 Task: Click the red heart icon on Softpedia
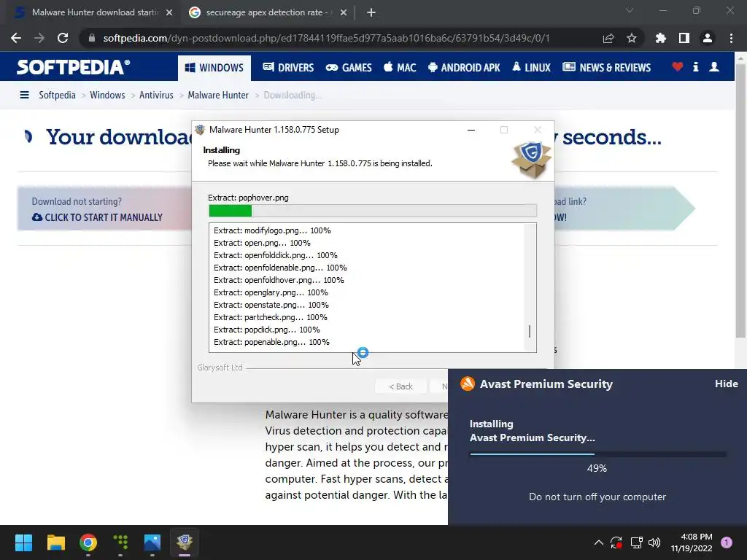click(678, 66)
